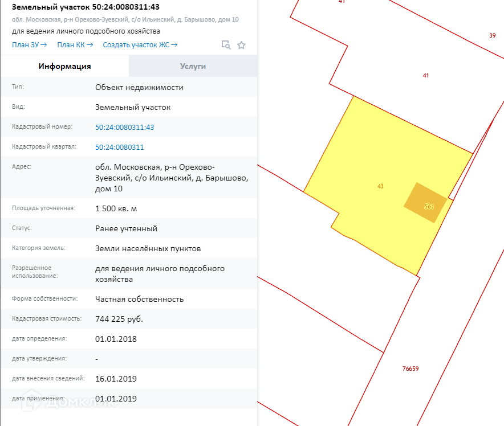Screen dimensions: 504x426
Task: Click date 16.01.2019 entry value
Action: 116,379
